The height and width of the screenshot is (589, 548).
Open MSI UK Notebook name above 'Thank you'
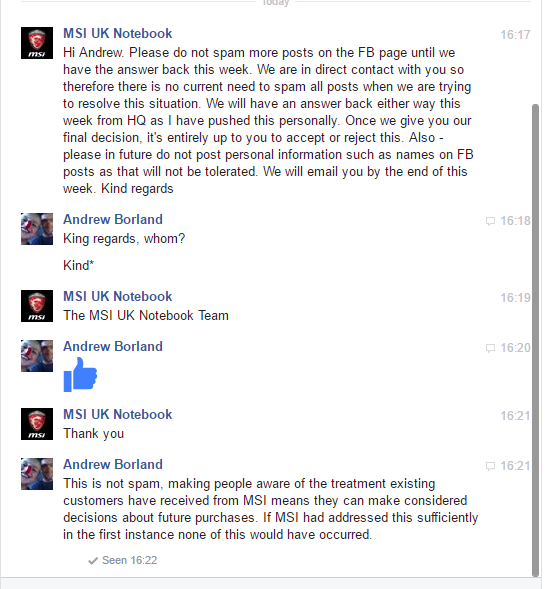point(118,414)
